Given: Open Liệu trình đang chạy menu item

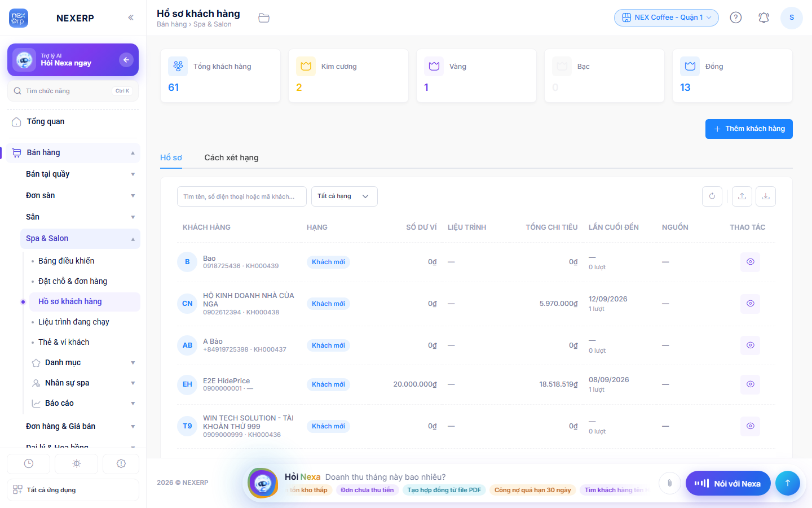Looking at the screenshot, I should pos(85,322).
